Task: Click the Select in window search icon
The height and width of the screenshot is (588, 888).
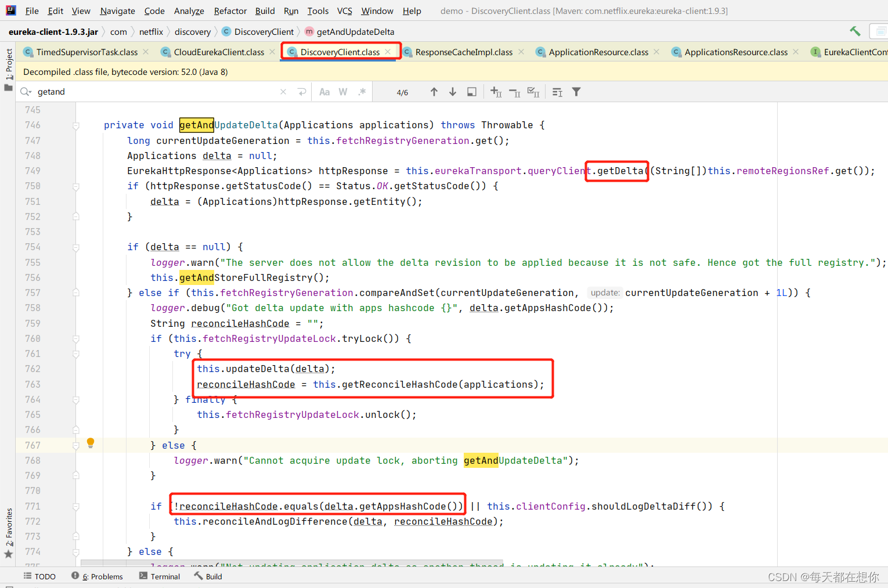Action: click(472, 92)
